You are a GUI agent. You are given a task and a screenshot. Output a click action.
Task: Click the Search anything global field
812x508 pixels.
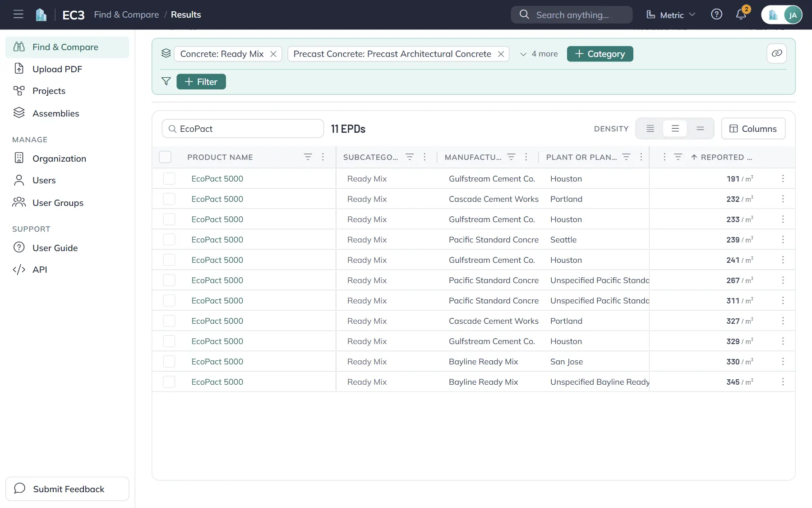pyautogui.click(x=572, y=15)
